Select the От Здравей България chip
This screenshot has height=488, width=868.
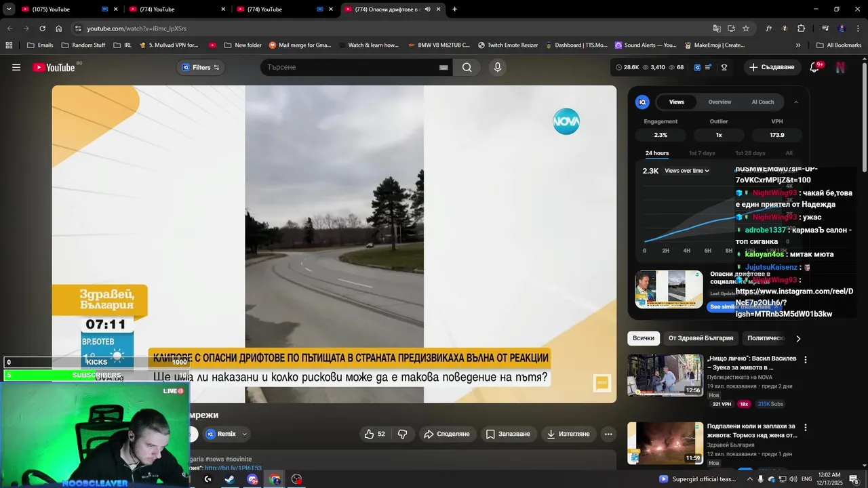[701, 338]
